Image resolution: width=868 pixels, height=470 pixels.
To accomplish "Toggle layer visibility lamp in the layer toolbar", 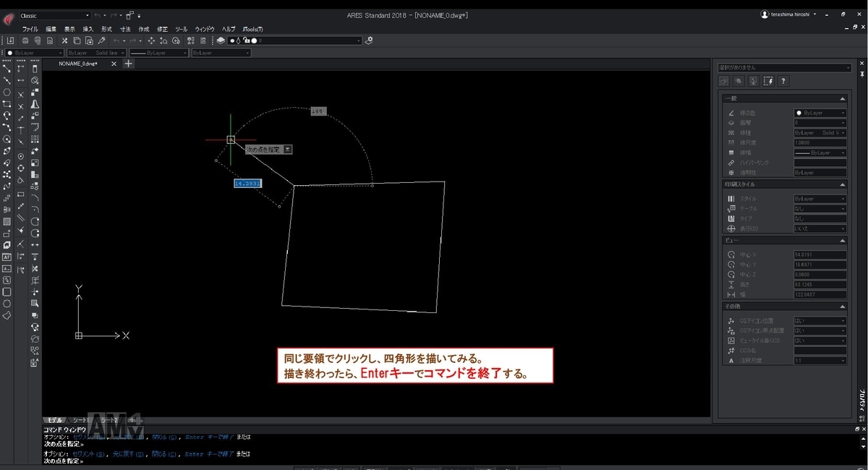I will click(x=232, y=41).
